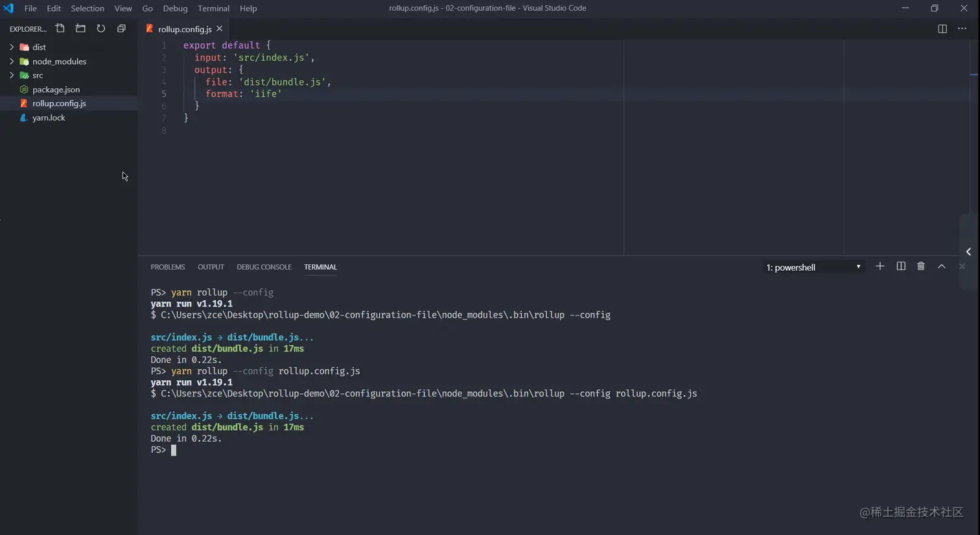Click the node_modules folder icon
Image resolution: width=980 pixels, height=535 pixels.
24,62
